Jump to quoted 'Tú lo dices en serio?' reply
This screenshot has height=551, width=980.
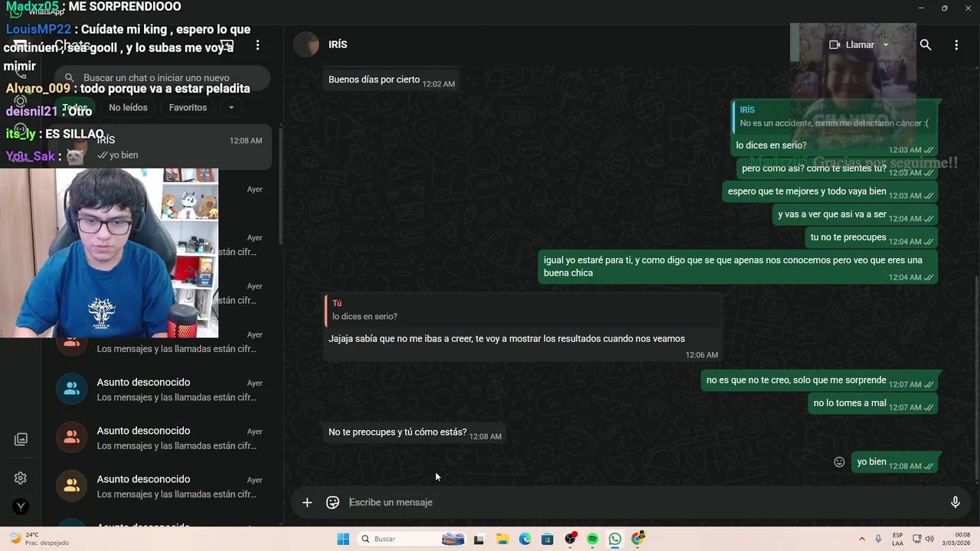[x=522, y=310]
